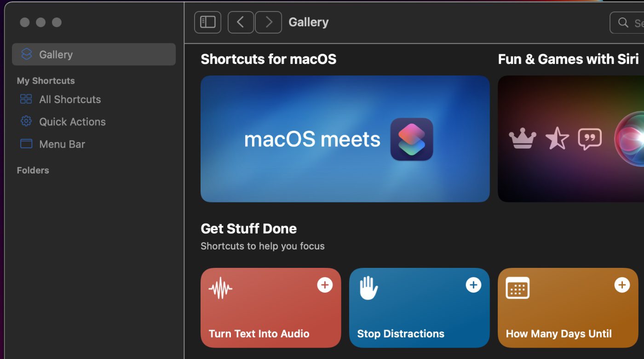Click the Siri orb in the banner
644x359 pixels.
[x=629, y=139]
